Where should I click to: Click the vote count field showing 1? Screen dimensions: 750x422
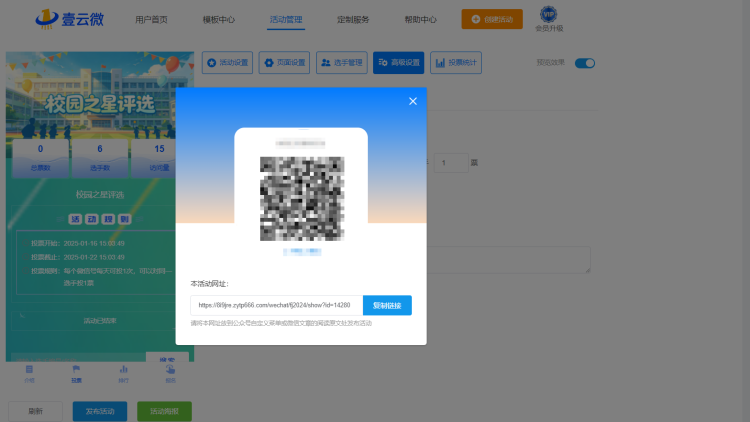[x=451, y=163]
